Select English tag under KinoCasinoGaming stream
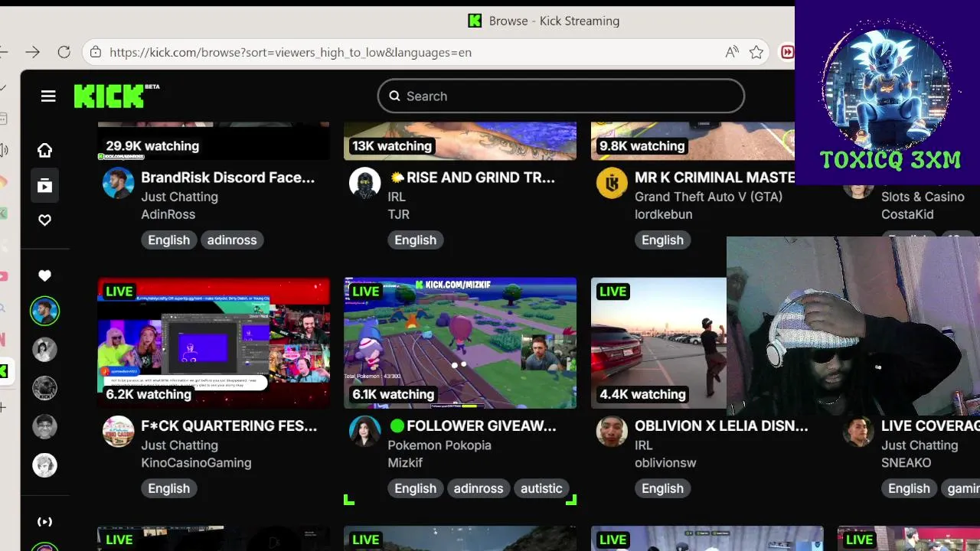The image size is (980, 551). point(168,488)
